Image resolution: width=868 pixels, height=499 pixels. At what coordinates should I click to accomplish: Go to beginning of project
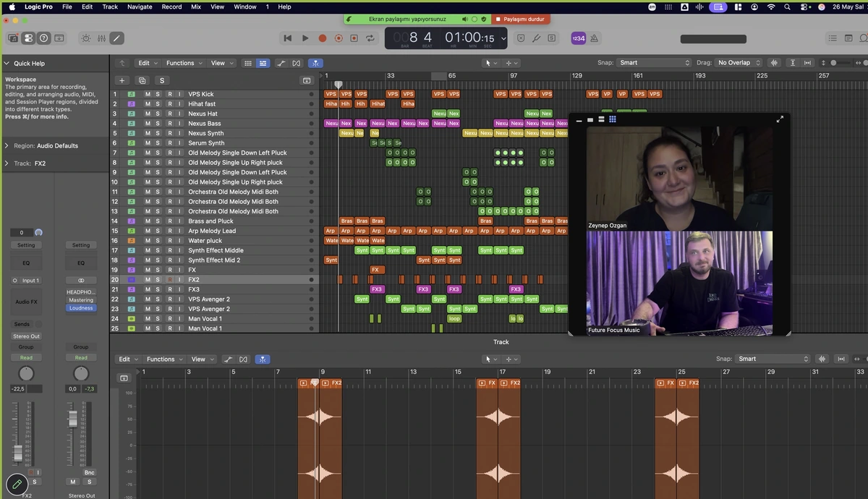pos(288,38)
